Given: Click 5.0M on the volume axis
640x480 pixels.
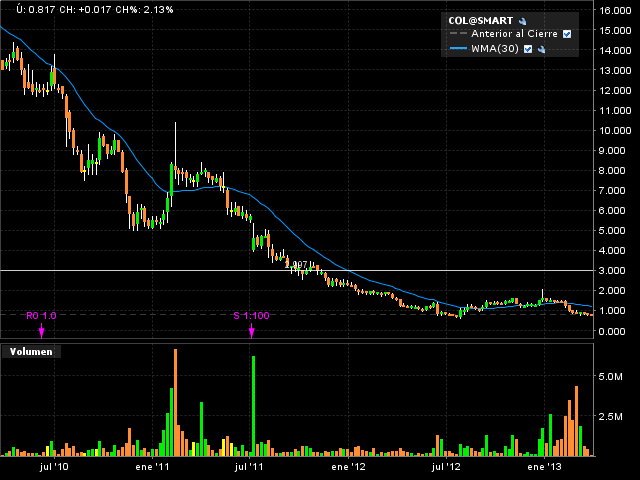Looking at the screenshot, I should pos(611,376).
